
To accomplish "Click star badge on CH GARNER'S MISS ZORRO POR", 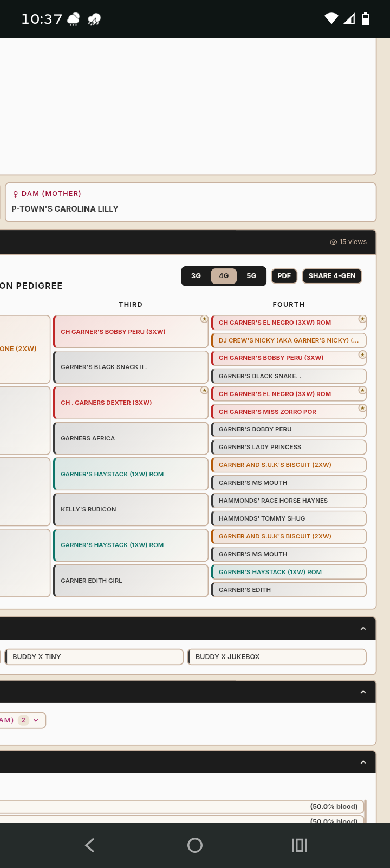I will [x=362, y=408].
